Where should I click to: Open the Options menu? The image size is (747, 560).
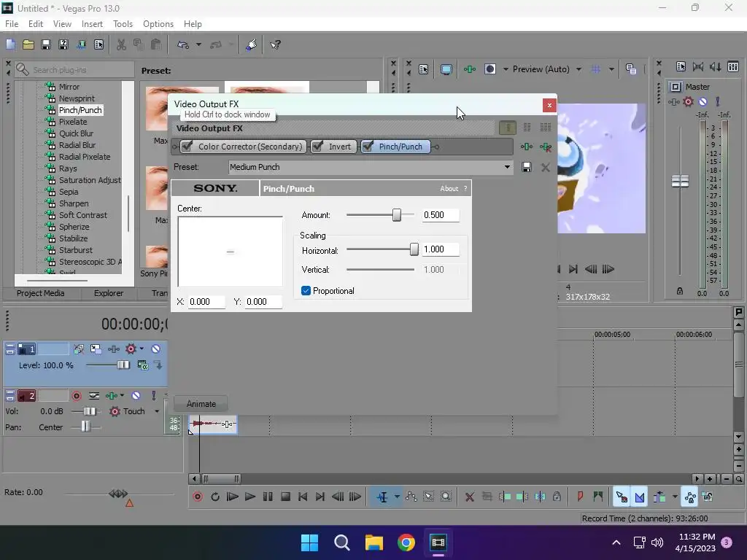pyautogui.click(x=158, y=24)
